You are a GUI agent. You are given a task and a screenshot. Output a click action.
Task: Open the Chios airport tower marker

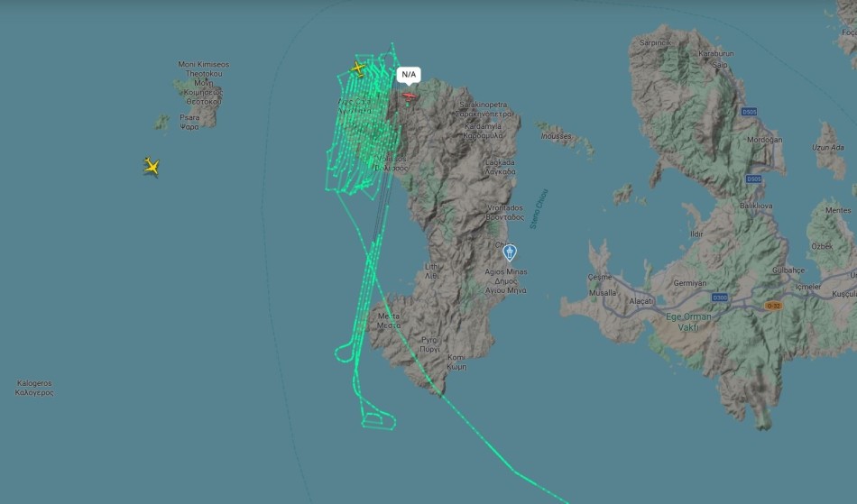510,252
